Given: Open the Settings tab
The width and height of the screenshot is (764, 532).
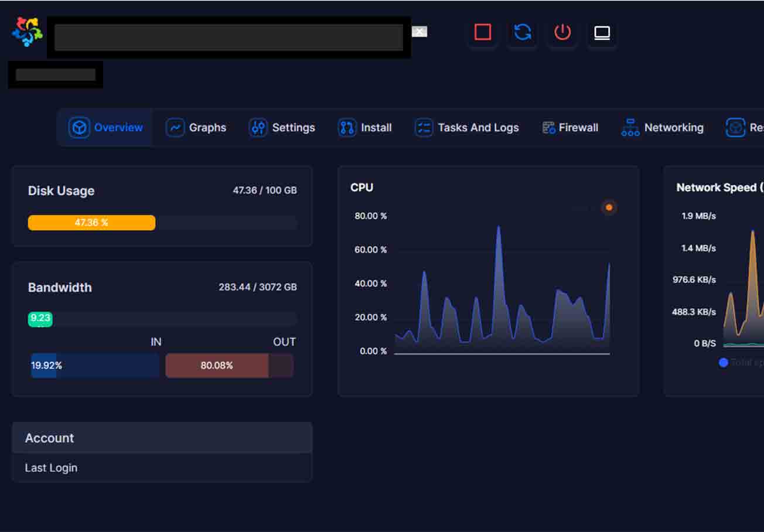Looking at the screenshot, I should click(282, 128).
